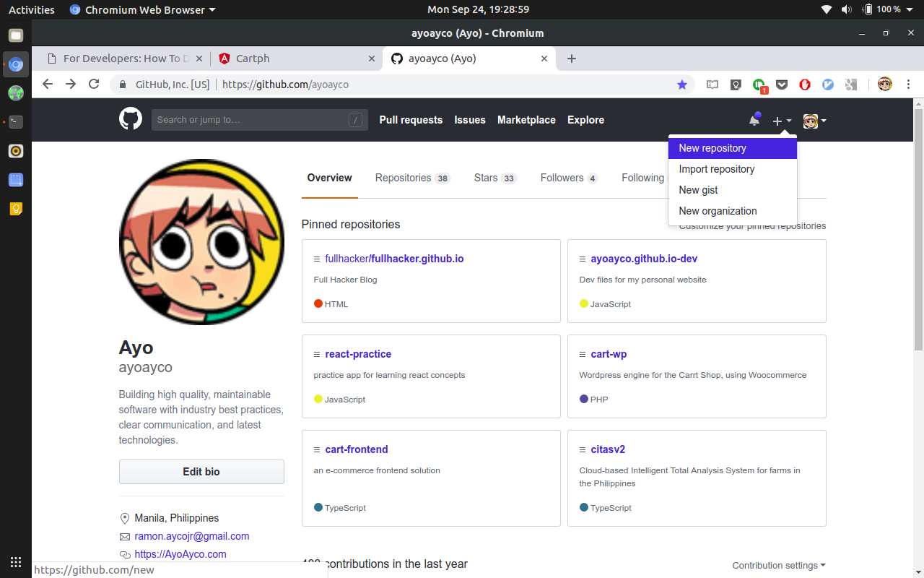This screenshot has width=924, height=578.
Task: Open the cart-frontend repository link
Action: [x=357, y=449]
